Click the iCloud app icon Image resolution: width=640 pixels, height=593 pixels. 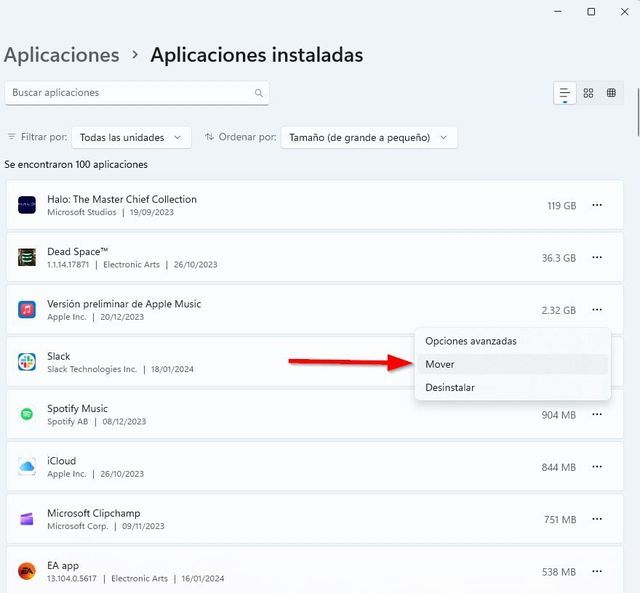pyautogui.click(x=27, y=467)
